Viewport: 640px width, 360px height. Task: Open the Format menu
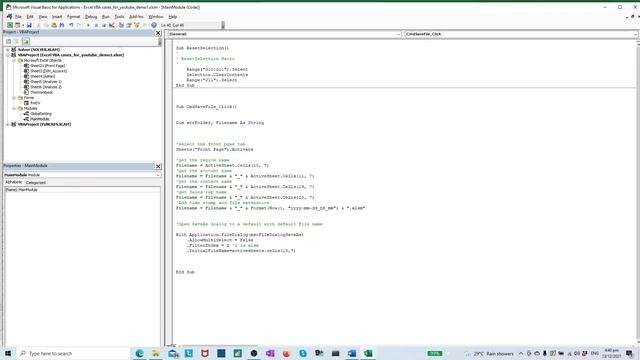73,17
